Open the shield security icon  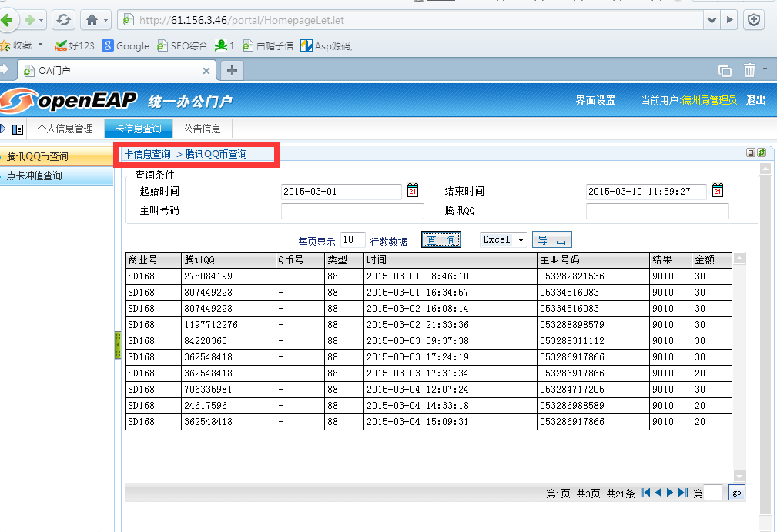point(754,20)
